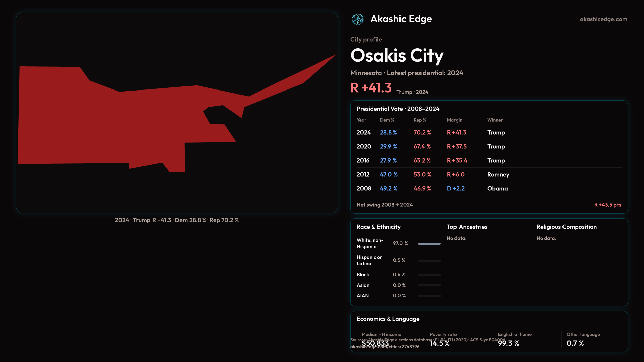
Task: Click the R +41.3 margin headline
Action: (x=371, y=88)
